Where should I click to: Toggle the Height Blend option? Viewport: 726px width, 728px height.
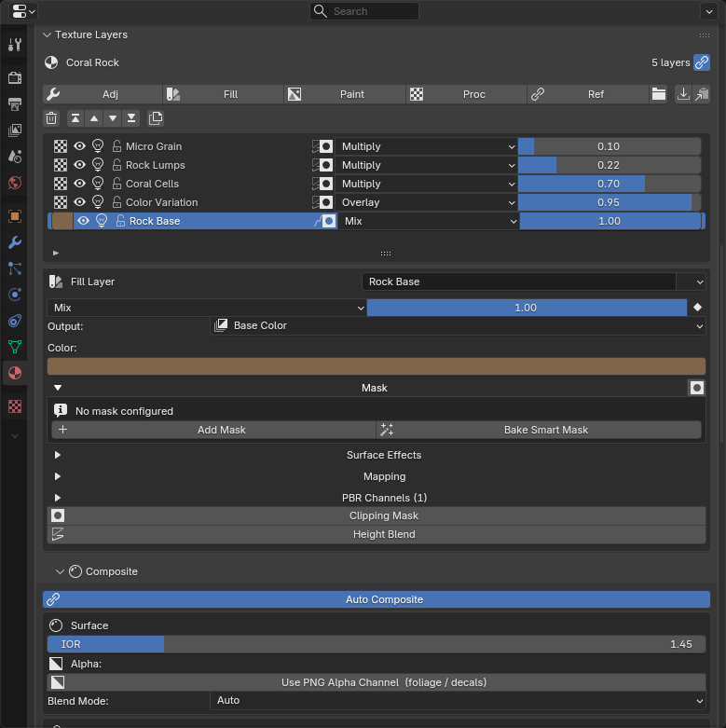[x=377, y=534]
